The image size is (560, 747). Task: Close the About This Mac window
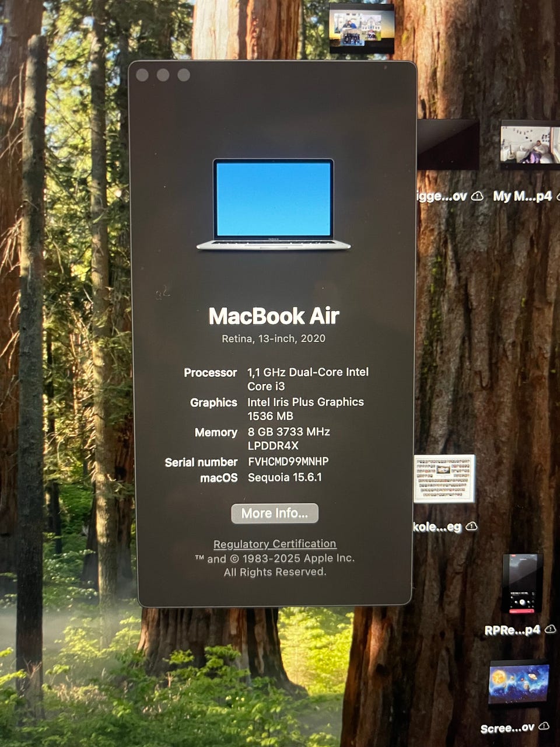(142, 75)
